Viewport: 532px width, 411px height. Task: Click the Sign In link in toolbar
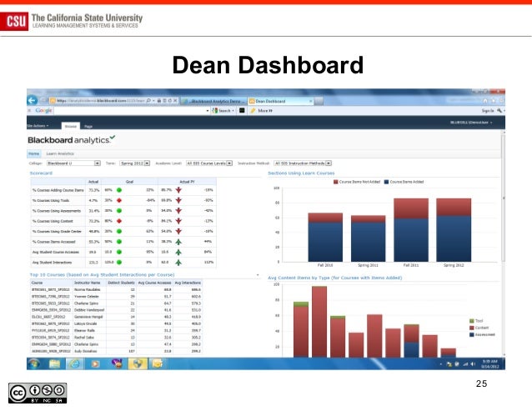tap(488, 111)
